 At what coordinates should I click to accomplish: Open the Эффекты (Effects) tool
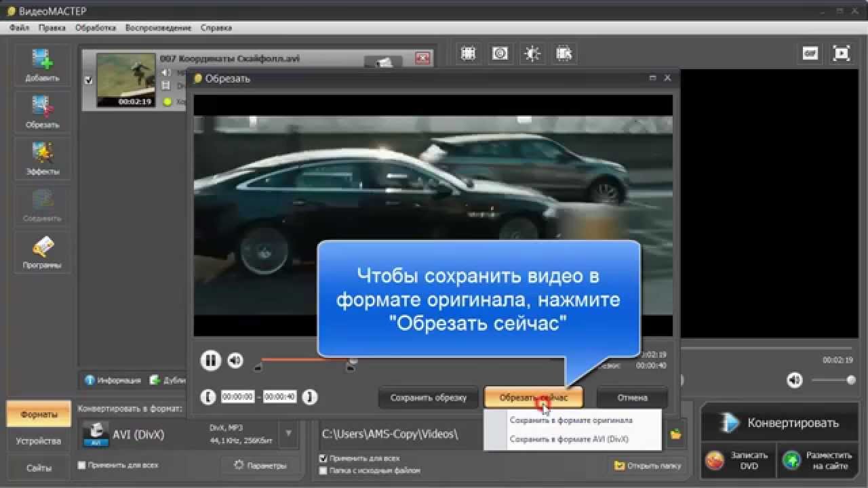coord(43,159)
